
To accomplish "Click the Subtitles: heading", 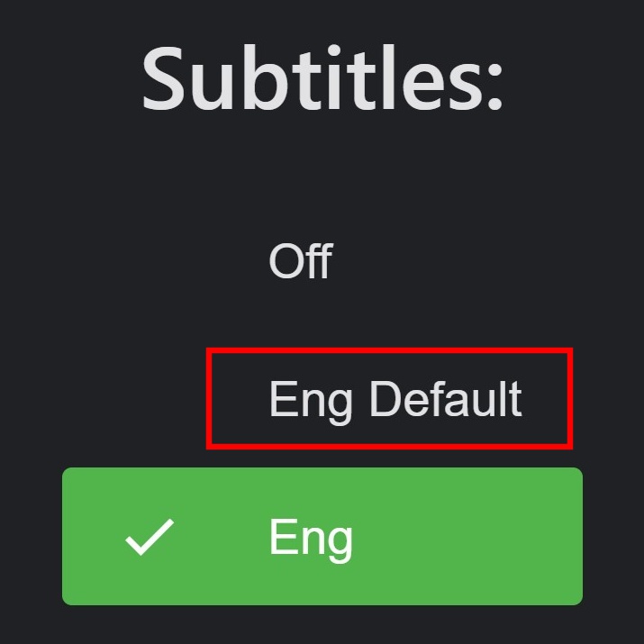I will click(x=322, y=78).
